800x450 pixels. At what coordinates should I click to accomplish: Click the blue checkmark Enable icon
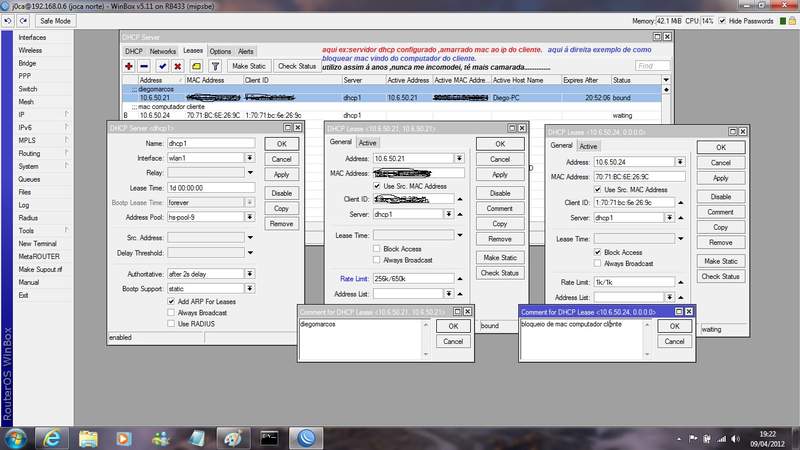(x=162, y=66)
